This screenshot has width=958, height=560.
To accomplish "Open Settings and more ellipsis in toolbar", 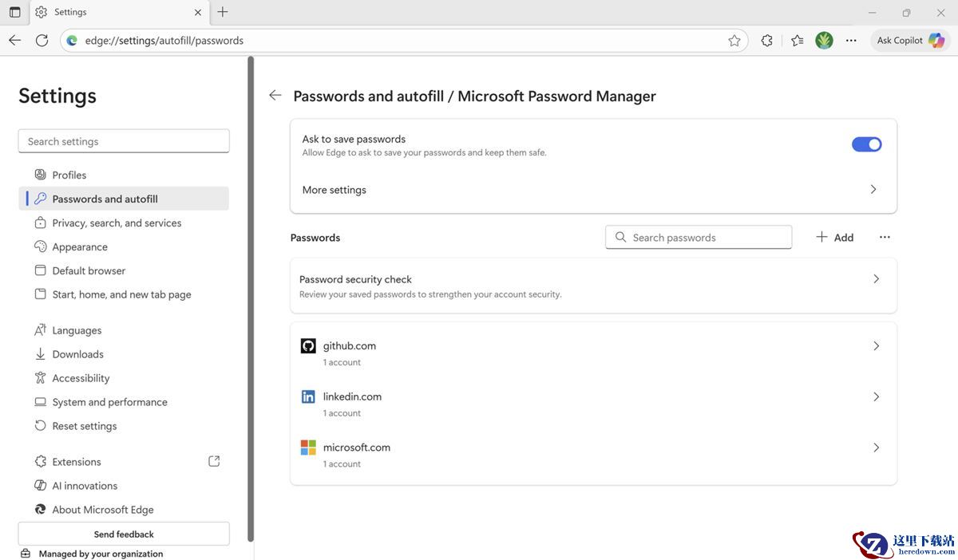I will click(851, 41).
